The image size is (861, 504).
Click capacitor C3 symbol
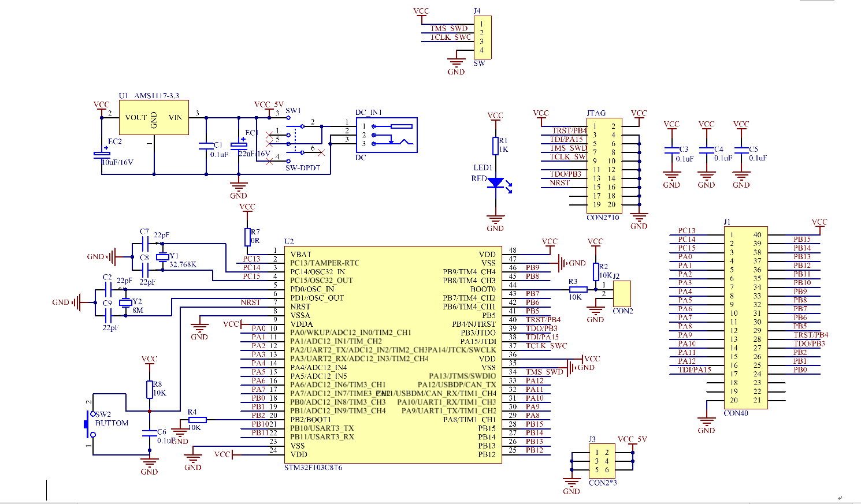tap(671, 150)
